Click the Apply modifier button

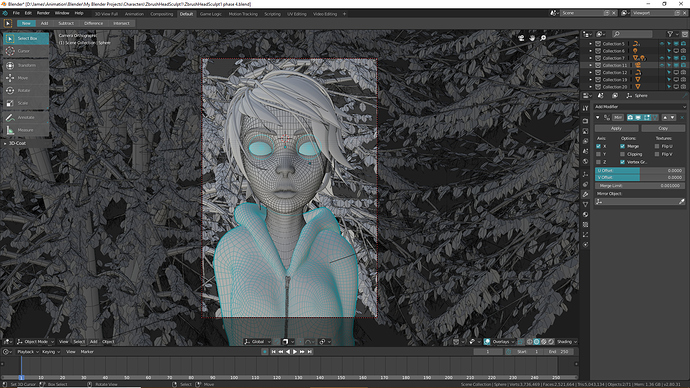click(x=617, y=128)
